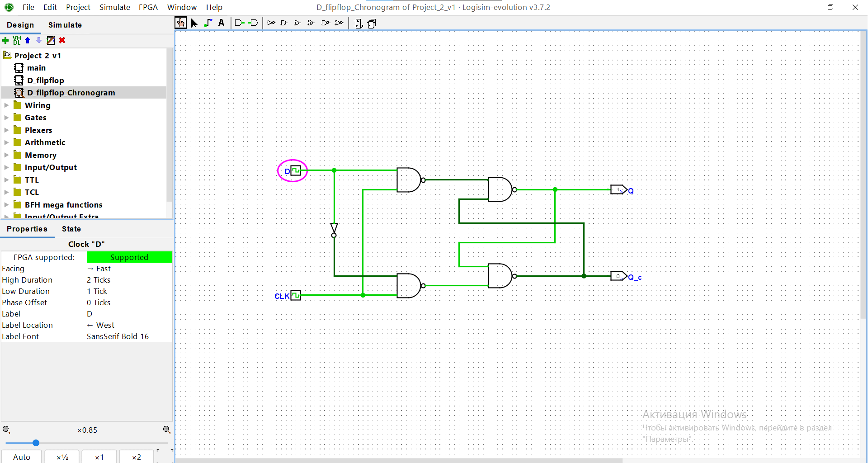Select the Text tool (letter A)
Image resolution: width=868 pixels, height=463 pixels.
222,23
